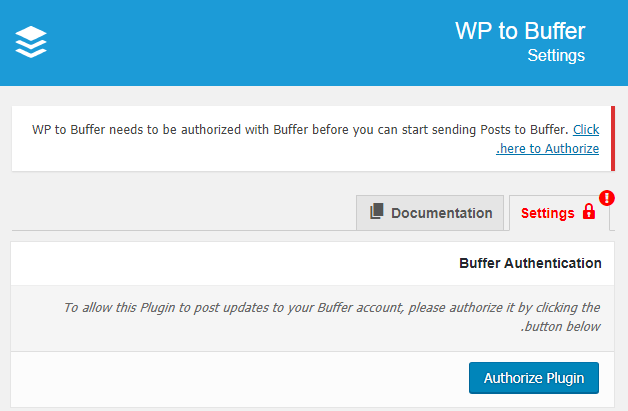The width and height of the screenshot is (628, 411).
Task: Click the blank area left of Authorize Plugin
Action: (240, 378)
